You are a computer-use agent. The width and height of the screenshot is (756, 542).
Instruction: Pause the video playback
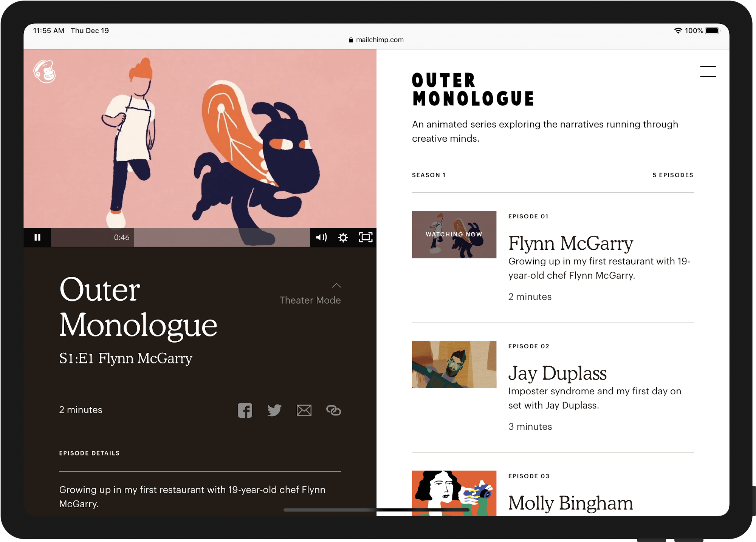[x=37, y=237]
